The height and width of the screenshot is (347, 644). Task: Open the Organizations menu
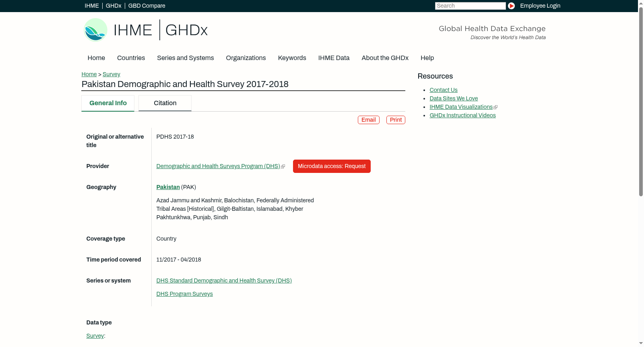246,58
